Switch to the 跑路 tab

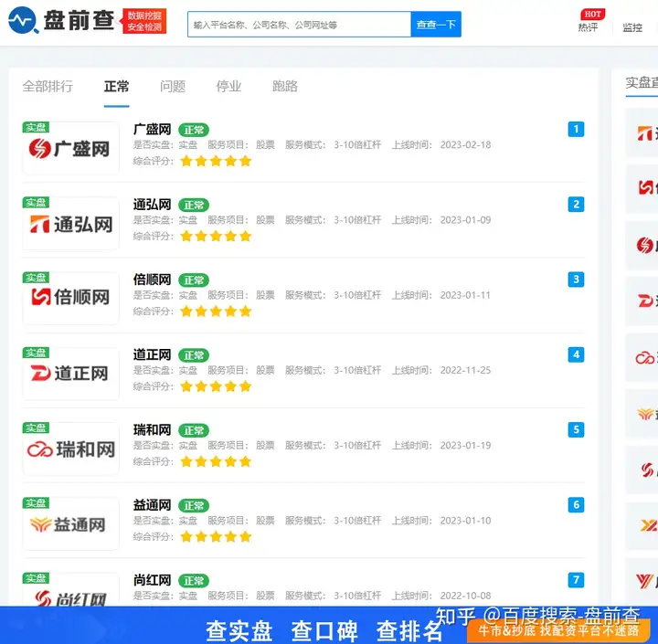[285, 87]
